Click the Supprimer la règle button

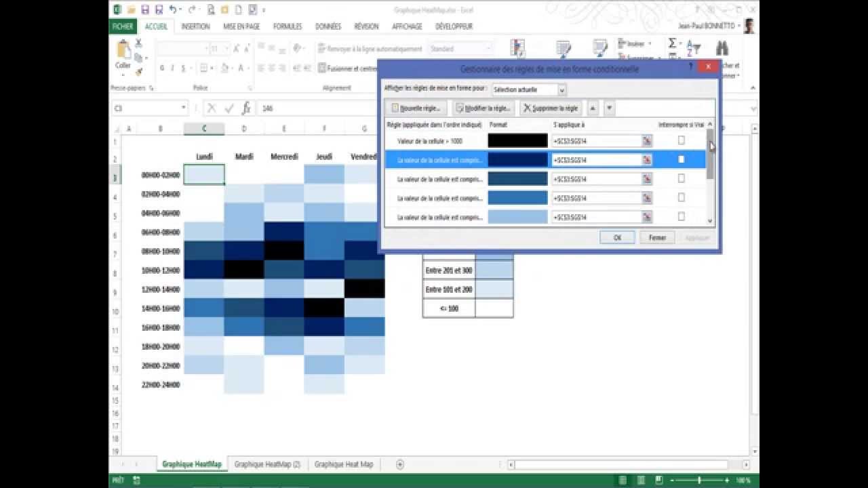tap(551, 108)
